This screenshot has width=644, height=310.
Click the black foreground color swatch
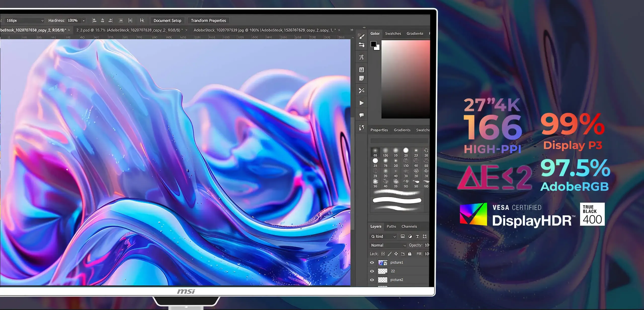point(373,44)
